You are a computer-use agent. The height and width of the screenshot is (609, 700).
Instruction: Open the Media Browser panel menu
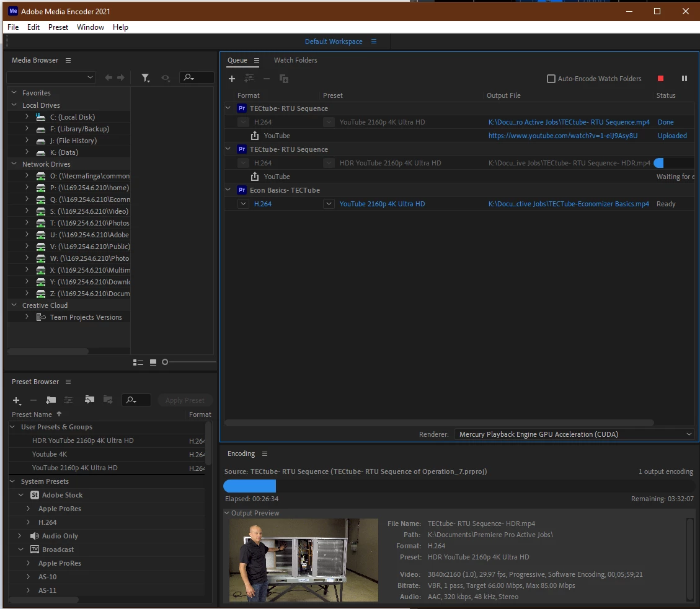point(68,60)
